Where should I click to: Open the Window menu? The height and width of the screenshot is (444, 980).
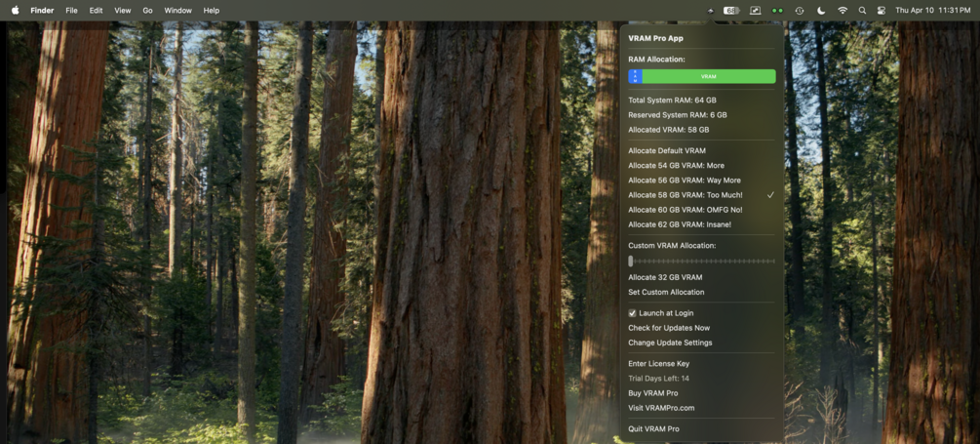178,11
